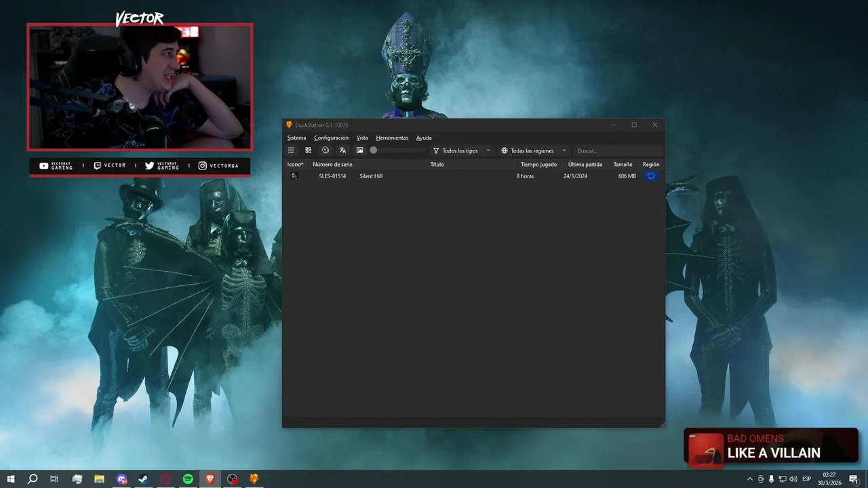Viewport: 868px width, 488px height.
Task: Switch the ESP input language
Action: pyautogui.click(x=807, y=479)
